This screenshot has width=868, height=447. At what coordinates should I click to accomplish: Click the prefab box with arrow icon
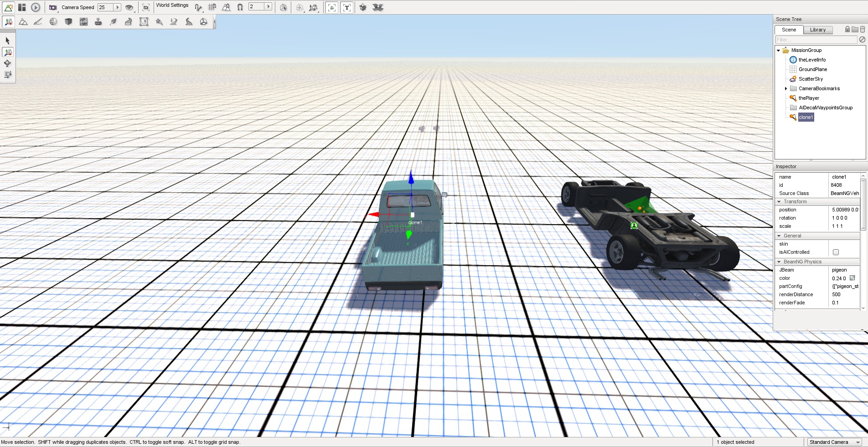pos(363,7)
